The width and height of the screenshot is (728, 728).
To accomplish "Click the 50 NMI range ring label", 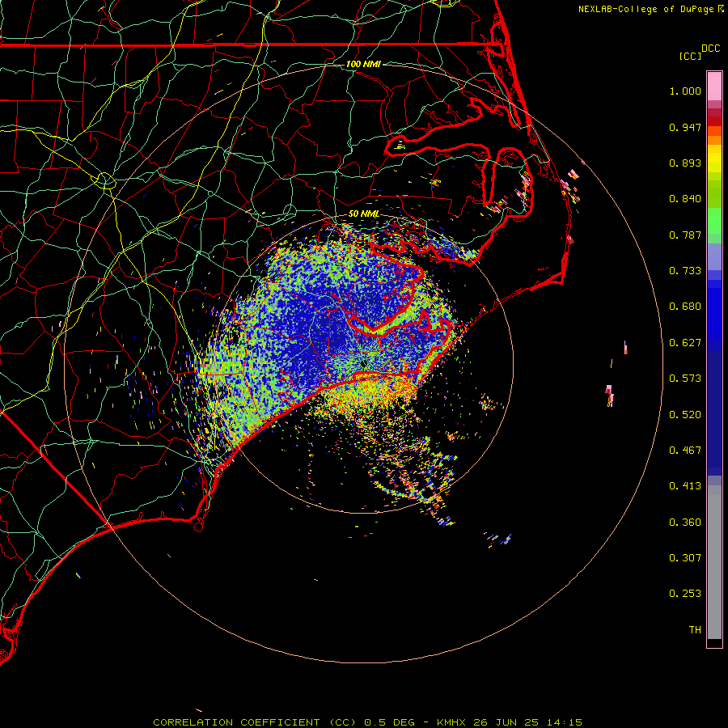I will coord(363,214).
